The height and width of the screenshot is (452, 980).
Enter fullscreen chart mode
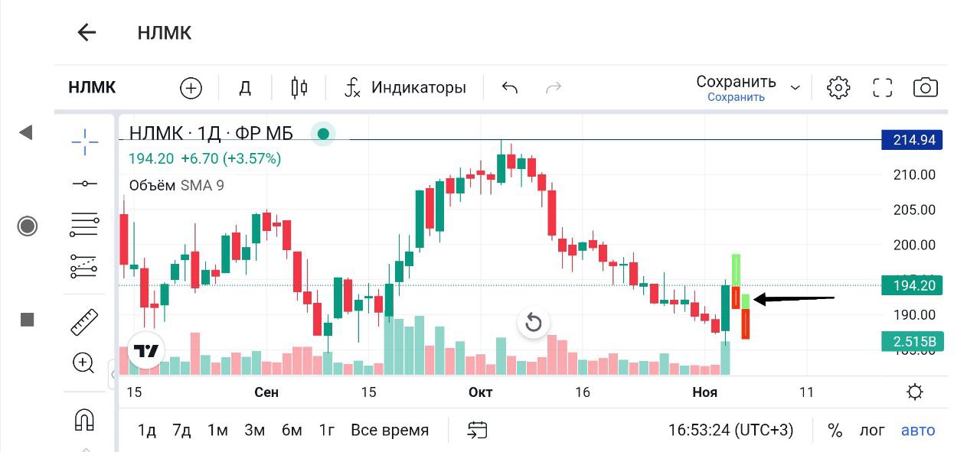(883, 88)
